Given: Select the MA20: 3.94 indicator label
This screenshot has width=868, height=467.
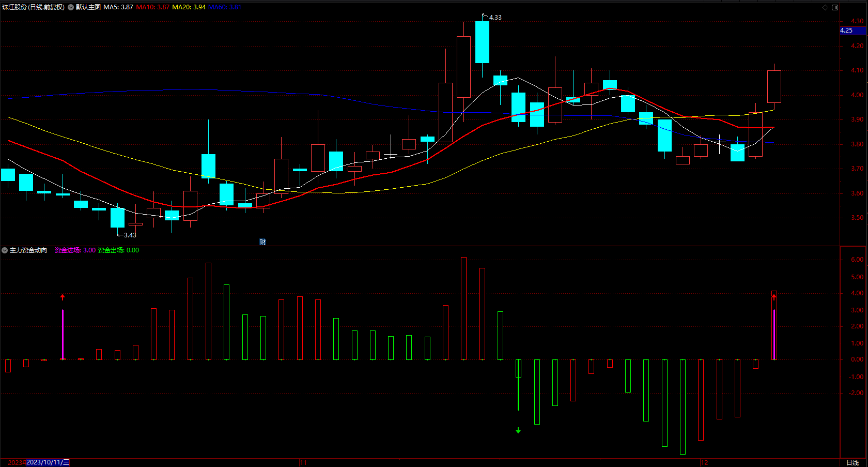Looking at the screenshot, I should (189, 7).
